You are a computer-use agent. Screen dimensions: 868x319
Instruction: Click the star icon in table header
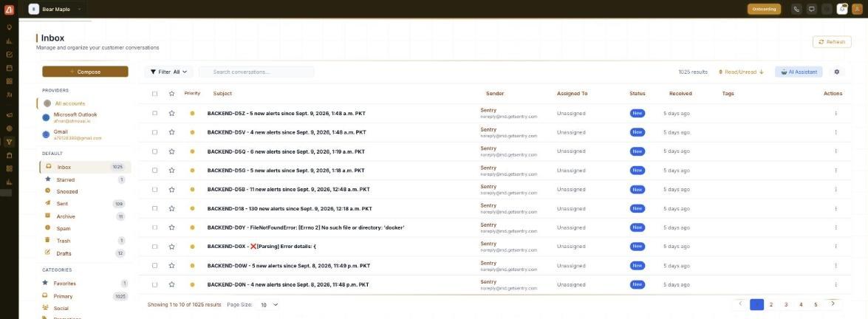tap(171, 94)
